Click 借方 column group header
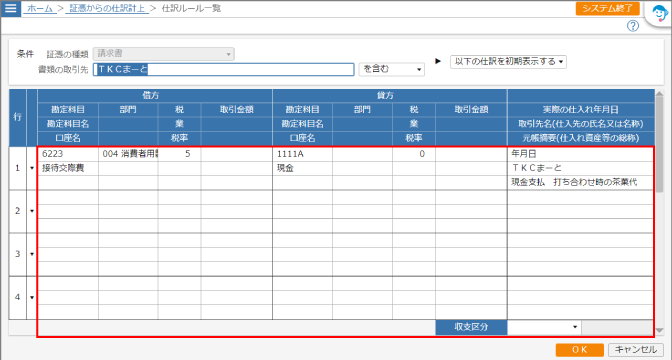This screenshot has height=360, width=672. click(x=155, y=96)
